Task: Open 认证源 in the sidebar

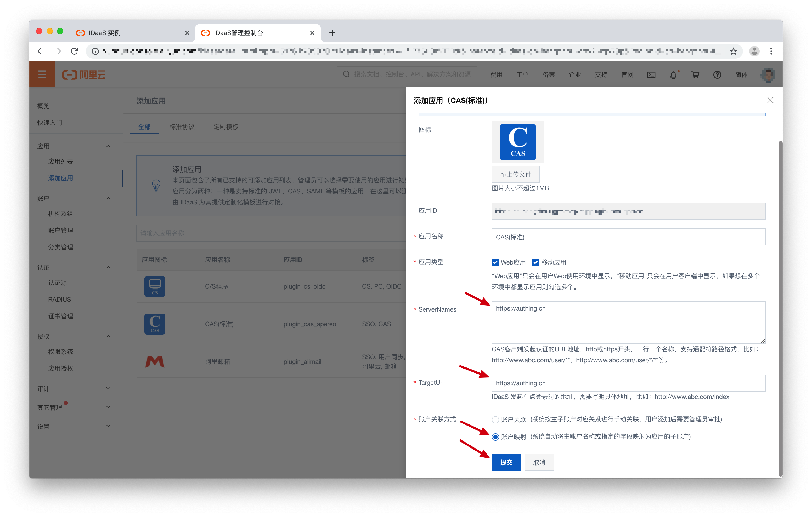Action: pos(58,283)
